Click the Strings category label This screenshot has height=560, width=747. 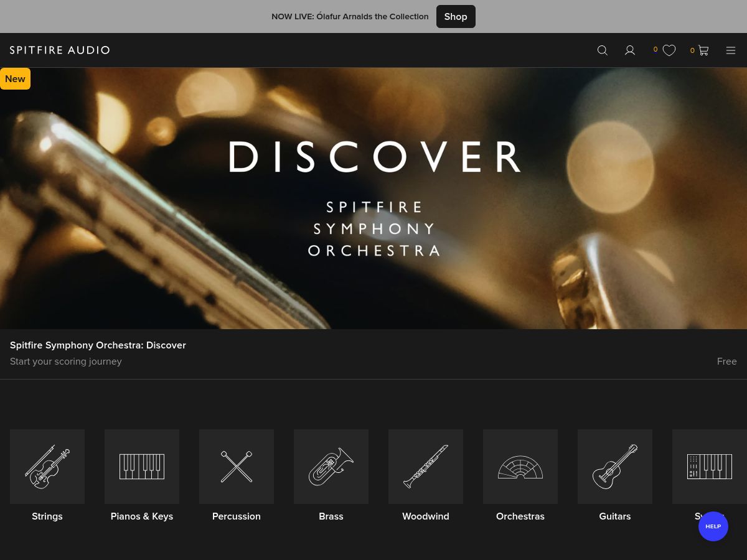tap(47, 516)
